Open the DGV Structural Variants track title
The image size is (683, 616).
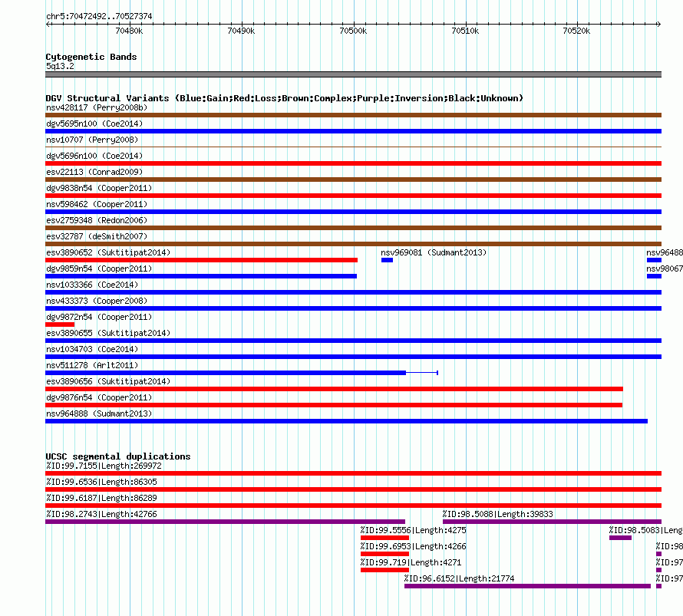pos(285,98)
